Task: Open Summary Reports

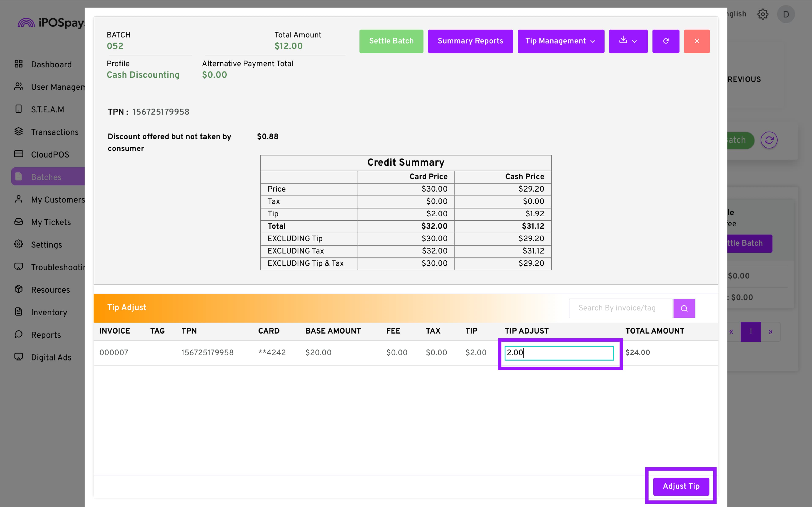Action: pos(470,41)
